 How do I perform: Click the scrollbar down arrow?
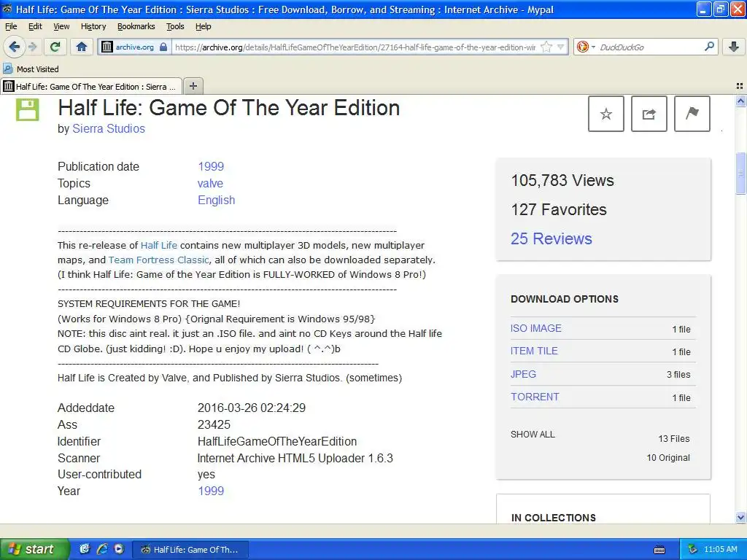click(740, 517)
